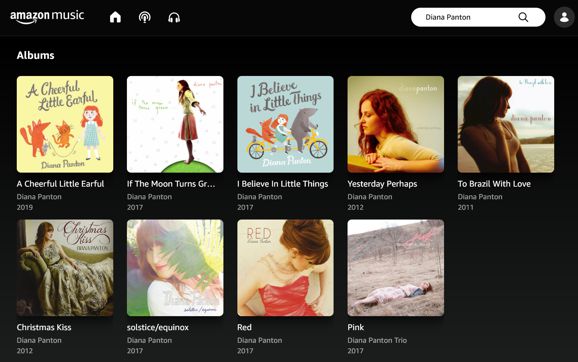Screen dimensions: 578x362
Task: Open Christmas Kiss album cover
Action: (x=65, y=268)
